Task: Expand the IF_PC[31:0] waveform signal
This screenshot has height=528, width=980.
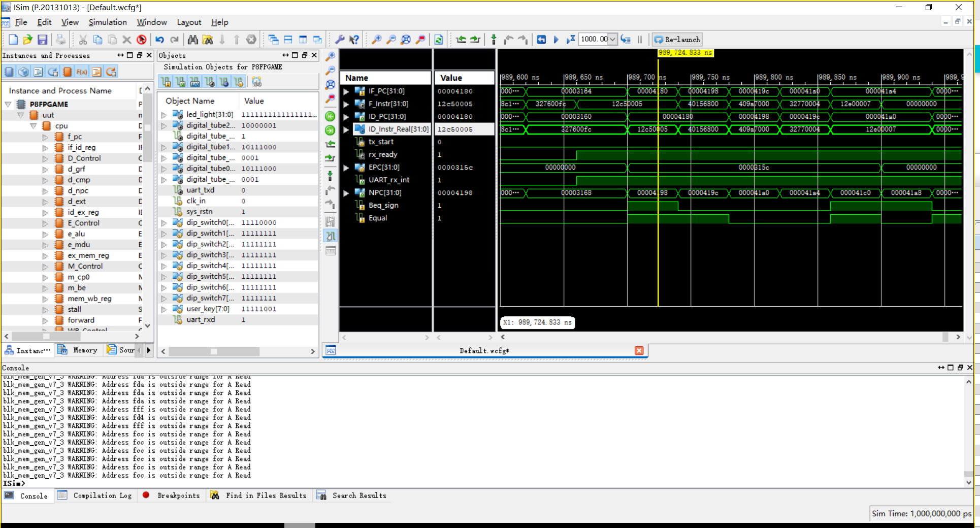Action: (x=346, y=91)
